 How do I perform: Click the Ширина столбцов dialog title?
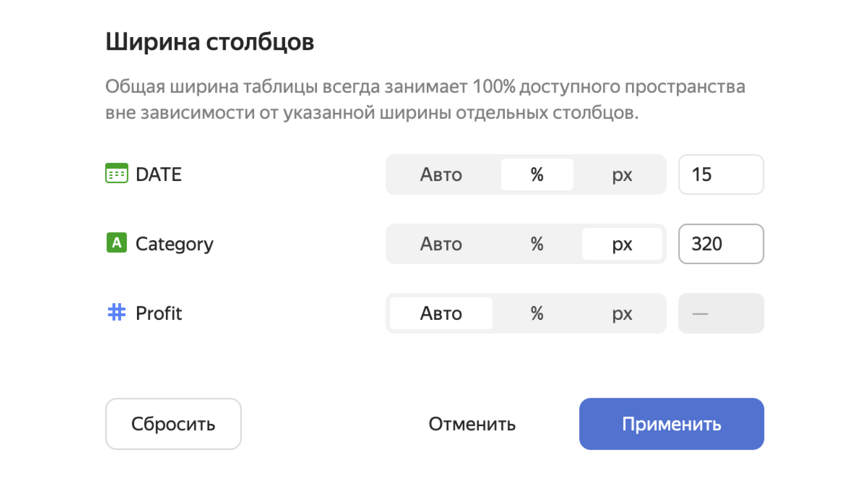(210, 42)
